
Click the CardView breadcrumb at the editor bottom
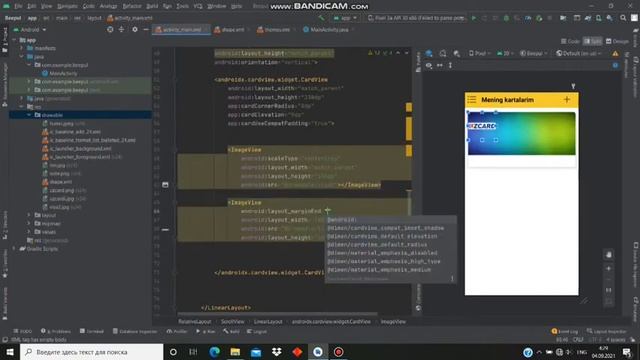(x=331, y=322)
